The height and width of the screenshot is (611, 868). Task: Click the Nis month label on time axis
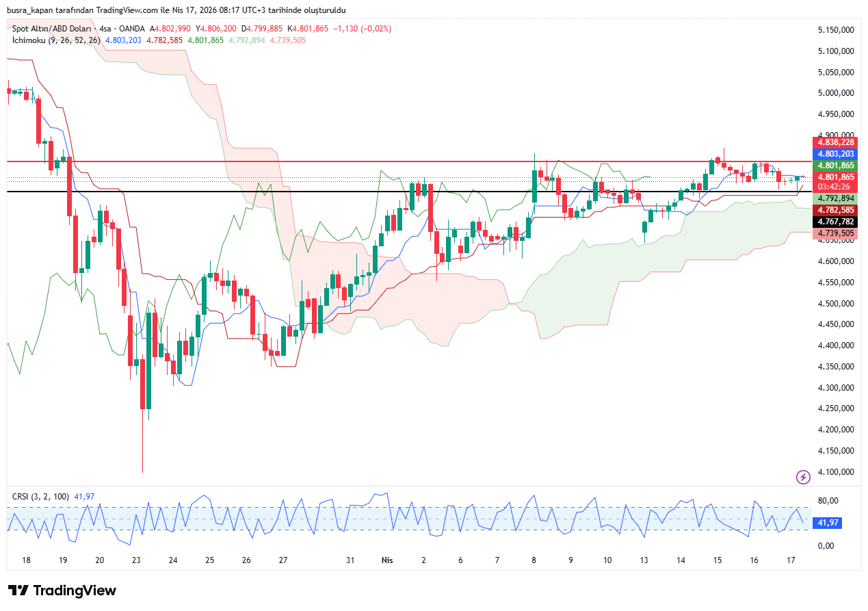pyautogui.click(x=387, y=560)
